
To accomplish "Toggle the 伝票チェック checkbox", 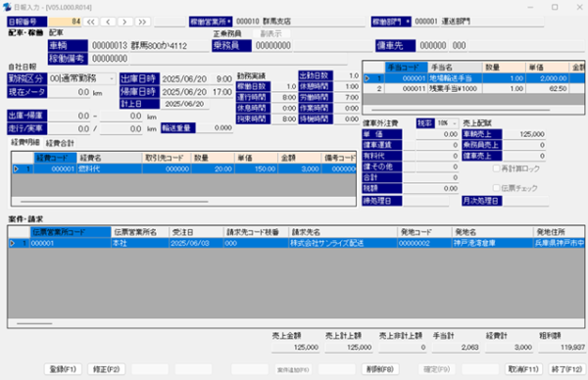I will (x=496, y=188).
